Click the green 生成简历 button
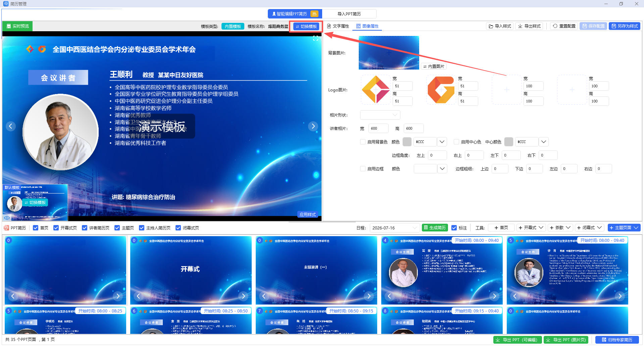The image size is (644, 346). coord(435,228)
